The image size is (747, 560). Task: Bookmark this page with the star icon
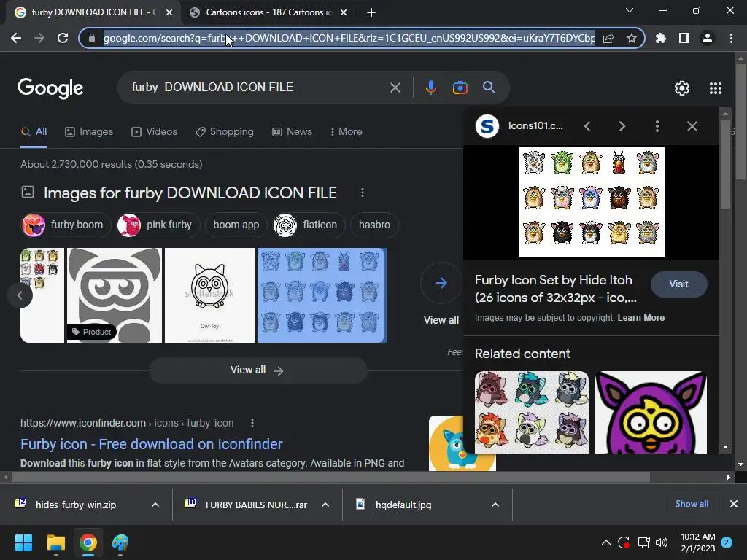coord(632,38)
